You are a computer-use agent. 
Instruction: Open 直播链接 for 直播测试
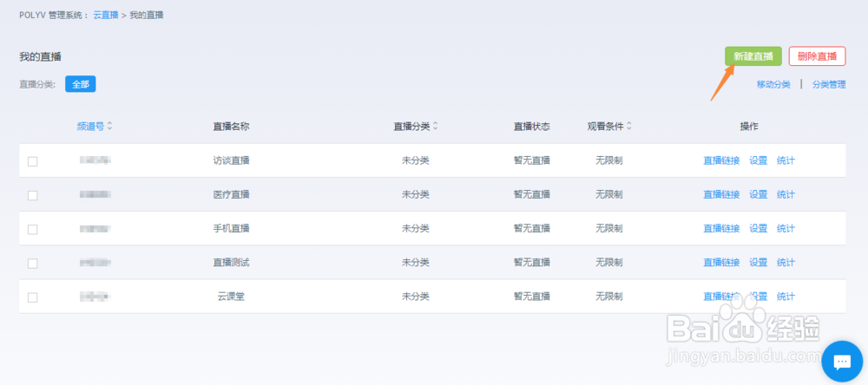point(721,262)
